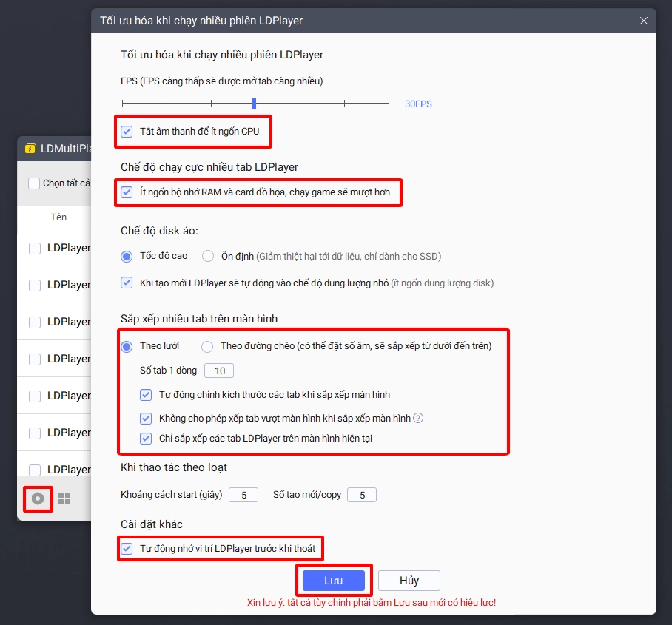Click the hexagon settings icon at bottom left

click(37, 499)
